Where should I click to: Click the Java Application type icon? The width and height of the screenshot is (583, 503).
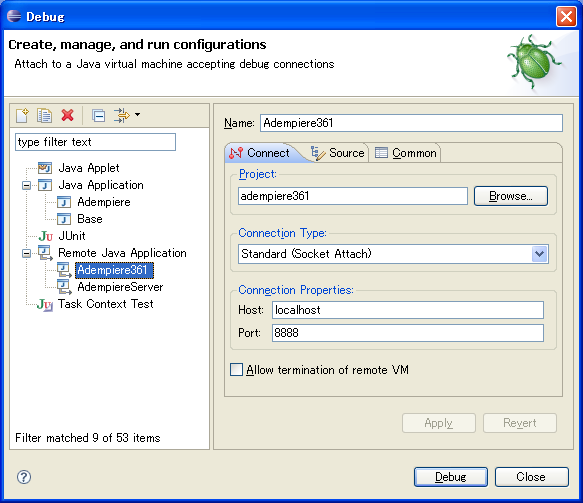coord(45,185)
